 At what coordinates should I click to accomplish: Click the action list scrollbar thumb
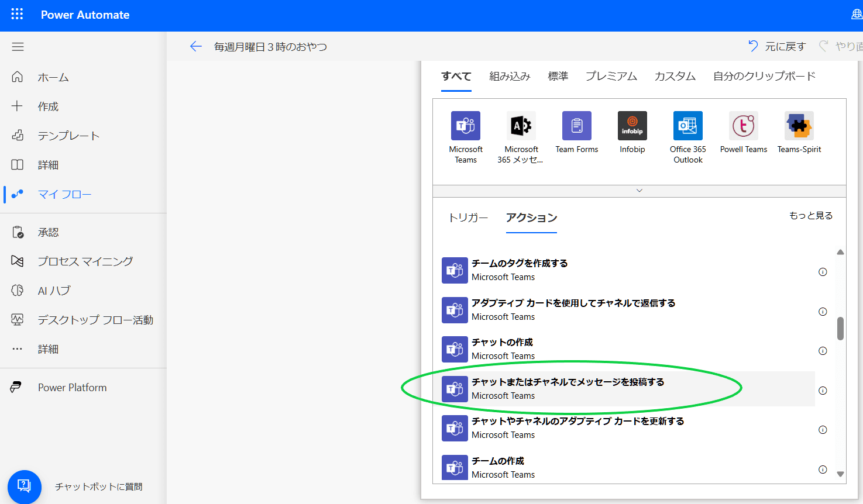tap(841, 327)
